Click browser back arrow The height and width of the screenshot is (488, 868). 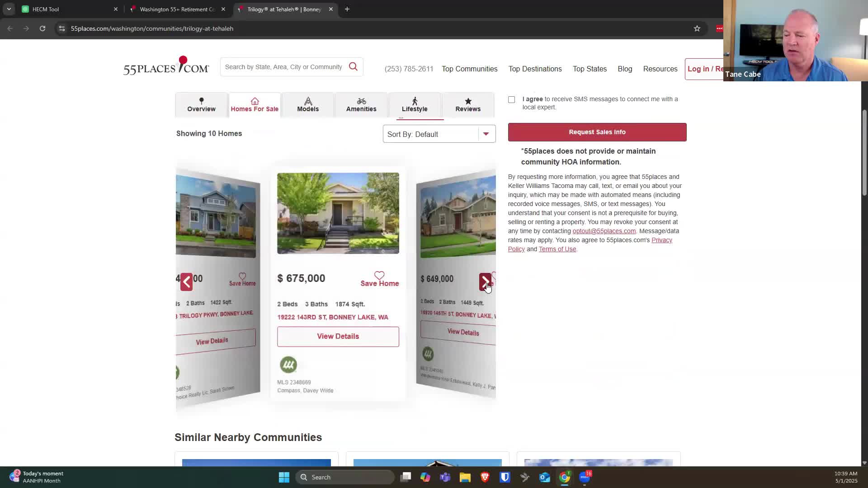(x=10, y=28)
